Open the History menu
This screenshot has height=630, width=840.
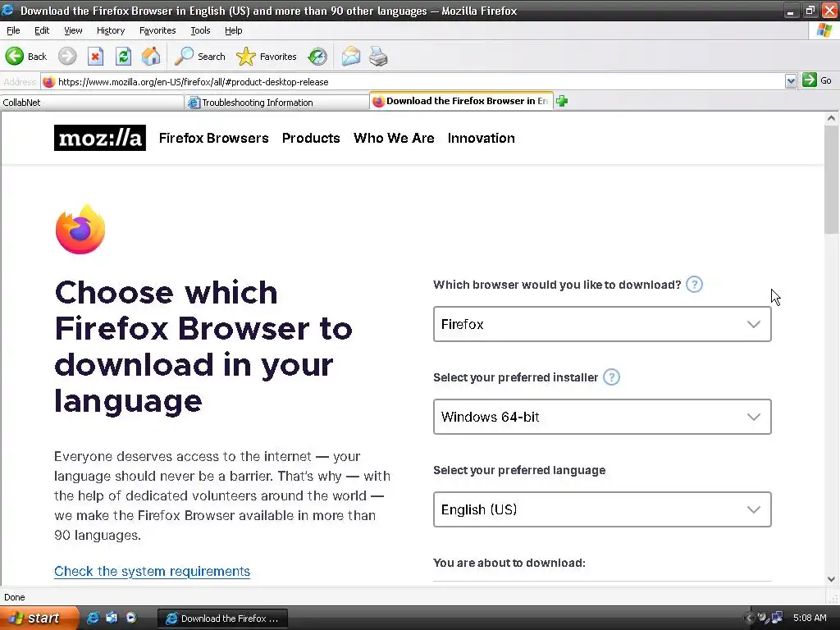(111, 30)
